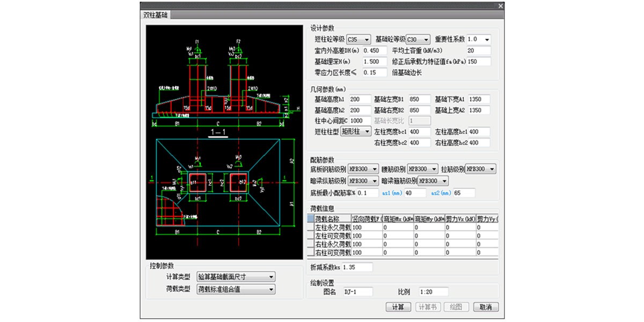Click 竖向荷载 cell of 左柱永久荷载 row

coord(367,228)
